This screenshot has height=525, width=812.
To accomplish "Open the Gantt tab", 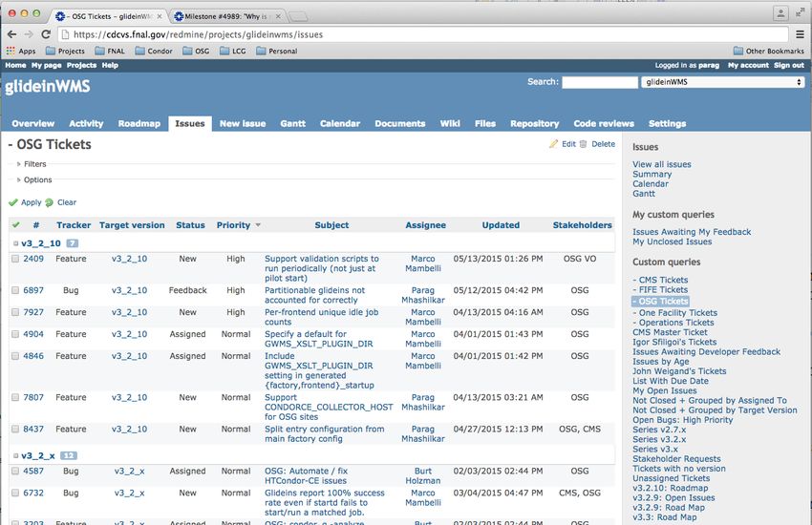I will (x=292, y=124).
